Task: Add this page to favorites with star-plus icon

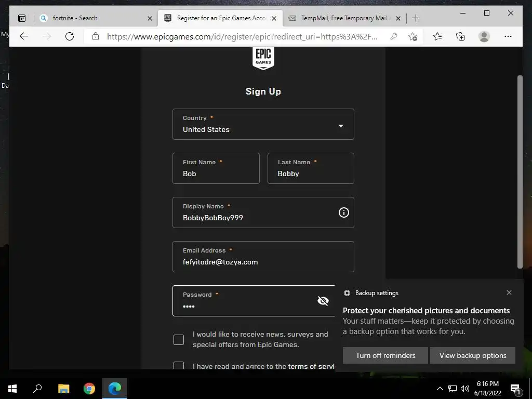Action: tap(413, 36)
